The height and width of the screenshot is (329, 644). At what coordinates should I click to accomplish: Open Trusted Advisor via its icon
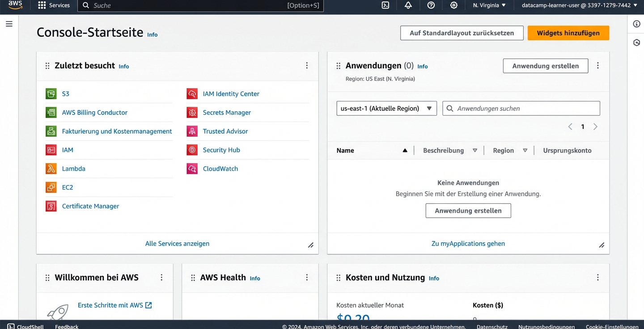point(192,131)
